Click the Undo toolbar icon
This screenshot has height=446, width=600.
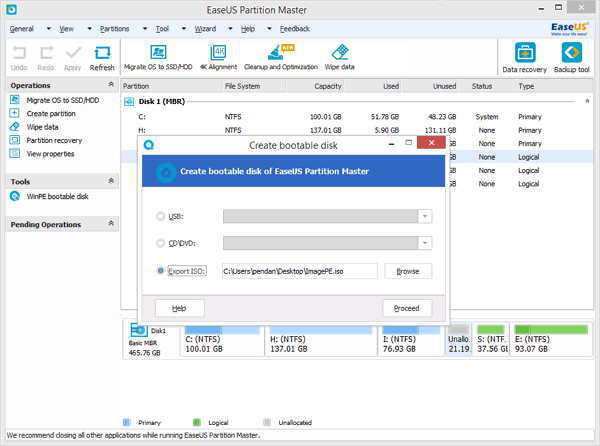[x=19, y=53]
